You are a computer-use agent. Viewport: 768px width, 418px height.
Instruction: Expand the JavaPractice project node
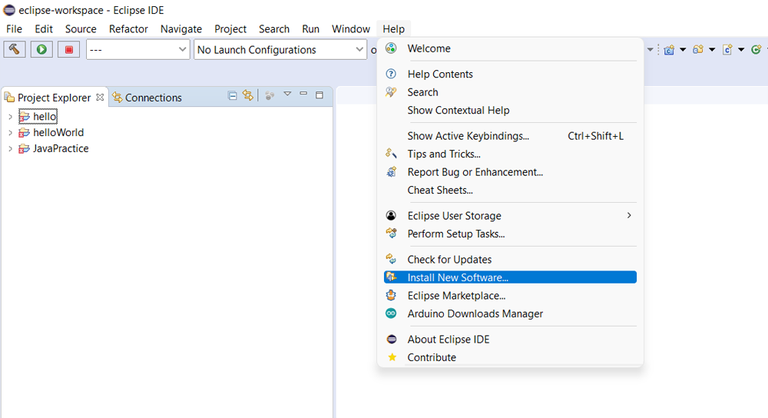(x=10, y=149)
